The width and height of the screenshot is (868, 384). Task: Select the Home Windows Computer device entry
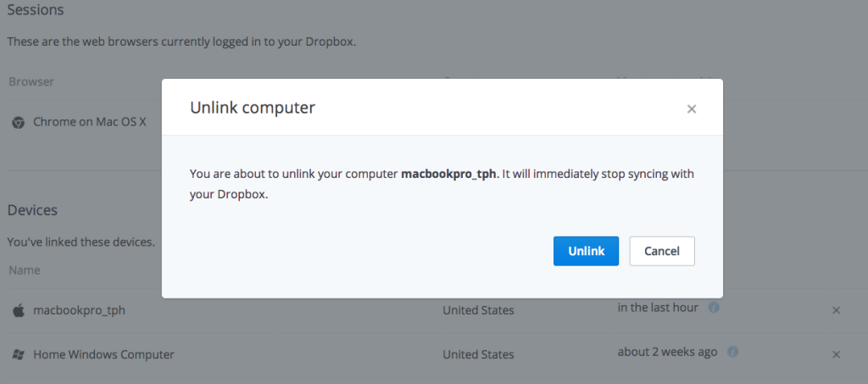103,354
